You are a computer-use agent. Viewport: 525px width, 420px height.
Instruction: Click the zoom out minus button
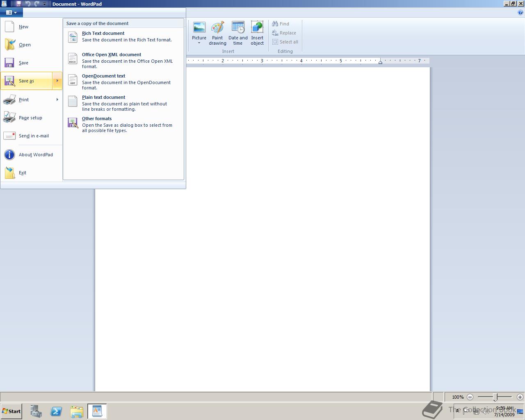pos(470,397)
